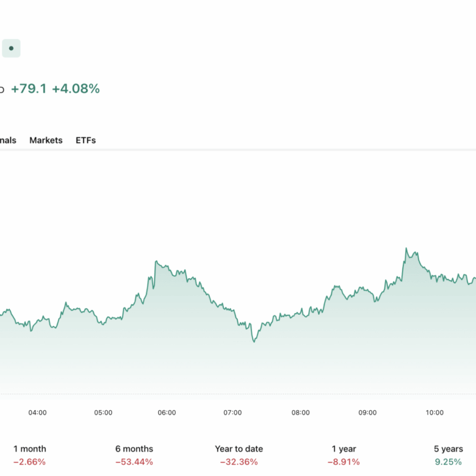Click the 10:00 label on time axis
This screenshot has width=476, height=476.
[x=435, y=413]
